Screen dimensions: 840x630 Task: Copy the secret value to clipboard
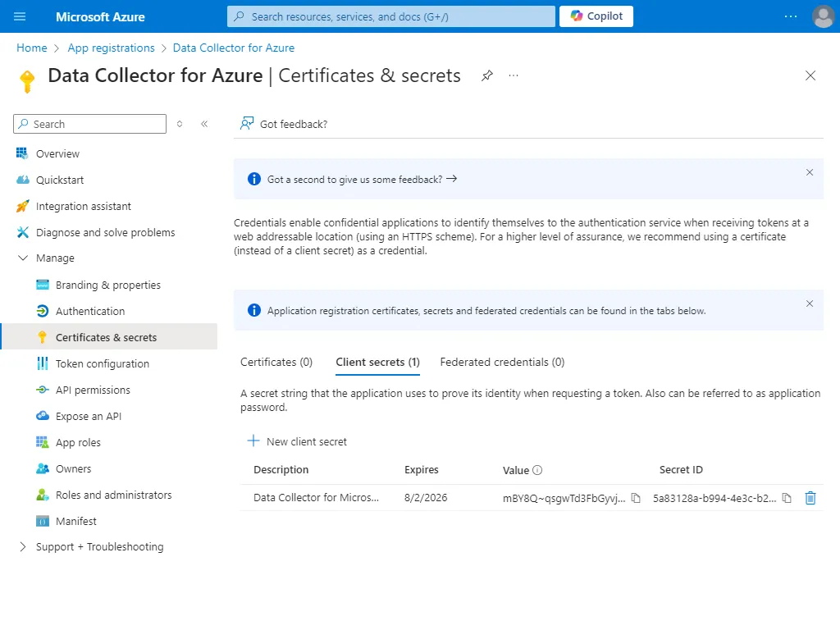pos(636,498)
